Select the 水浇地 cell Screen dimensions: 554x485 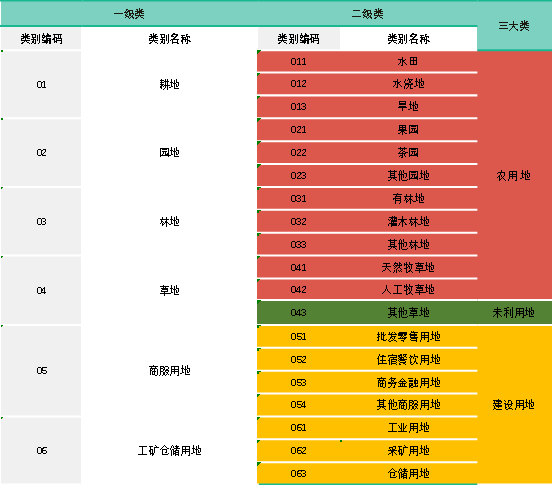click(x=408, y=84)
